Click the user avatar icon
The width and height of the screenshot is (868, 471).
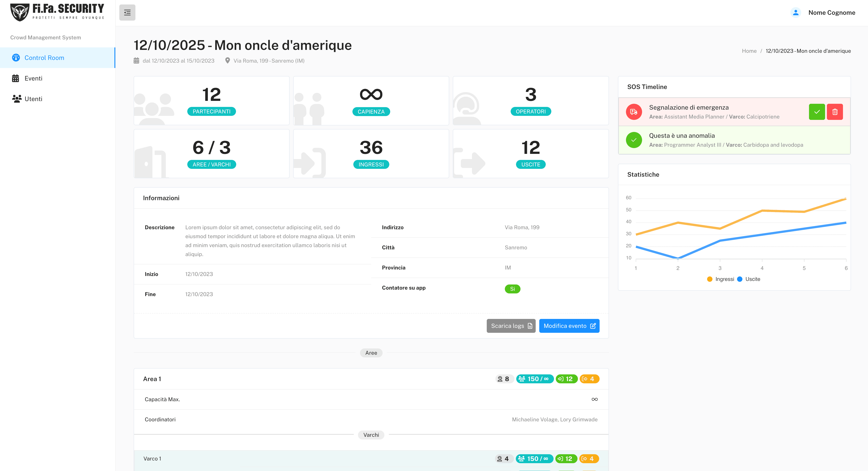pos(796,13)
